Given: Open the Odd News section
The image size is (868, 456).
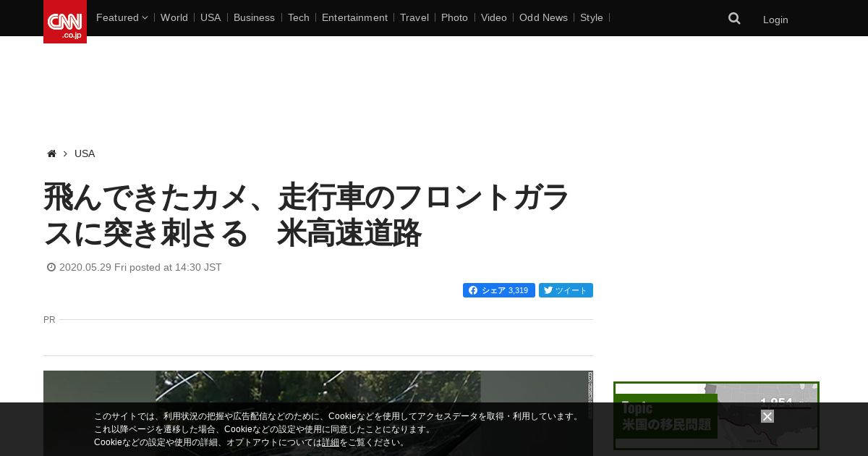Looking at the screenshot, I should [543, 17].
